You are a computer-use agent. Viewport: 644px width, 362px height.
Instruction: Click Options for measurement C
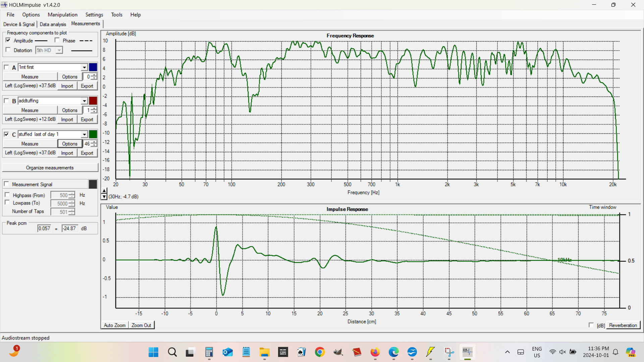point(70,144)
